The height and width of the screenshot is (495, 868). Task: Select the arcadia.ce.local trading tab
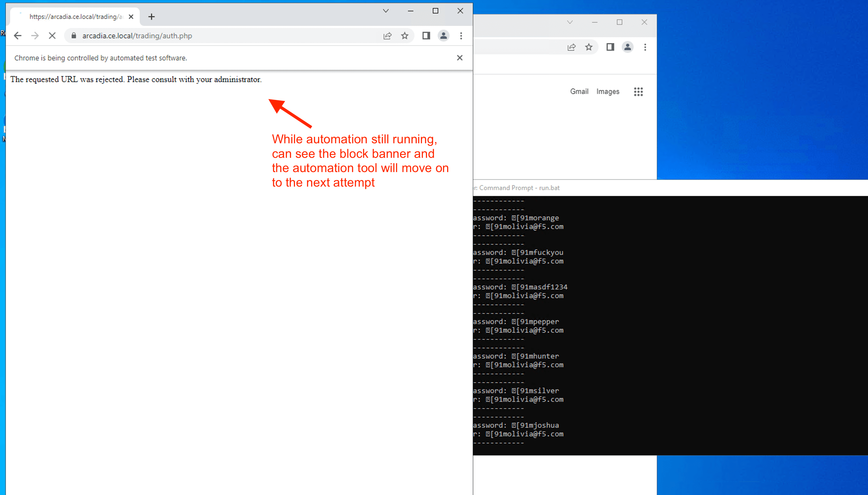[75, 17]
